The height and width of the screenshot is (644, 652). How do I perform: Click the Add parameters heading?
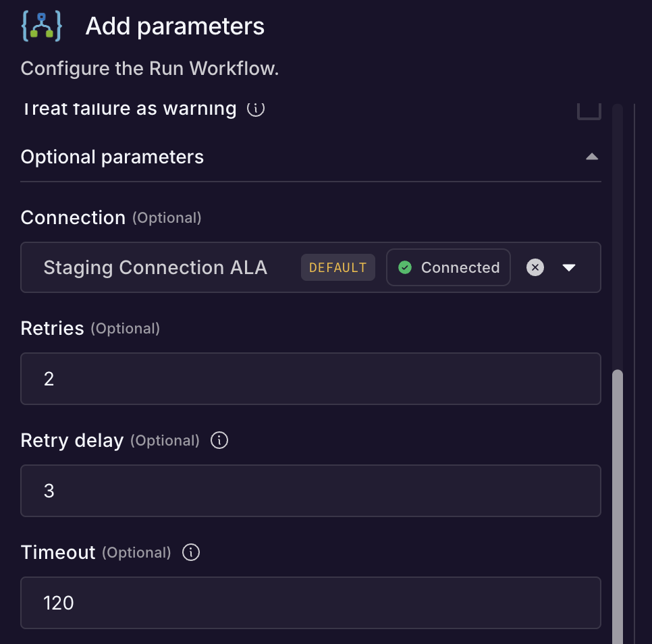(174, 26)
